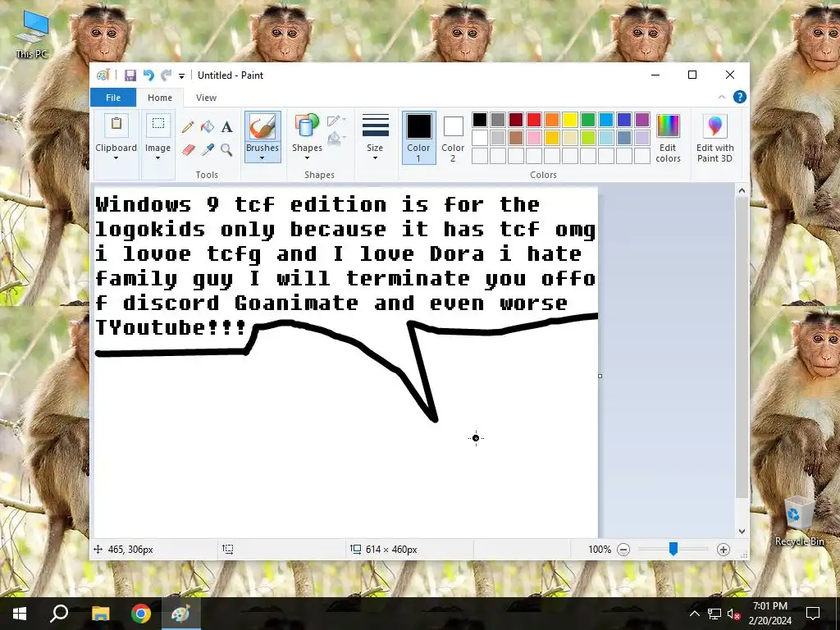Open the network icon in system tray
This screenshot has height=630, width=840.
coord(714,614)
